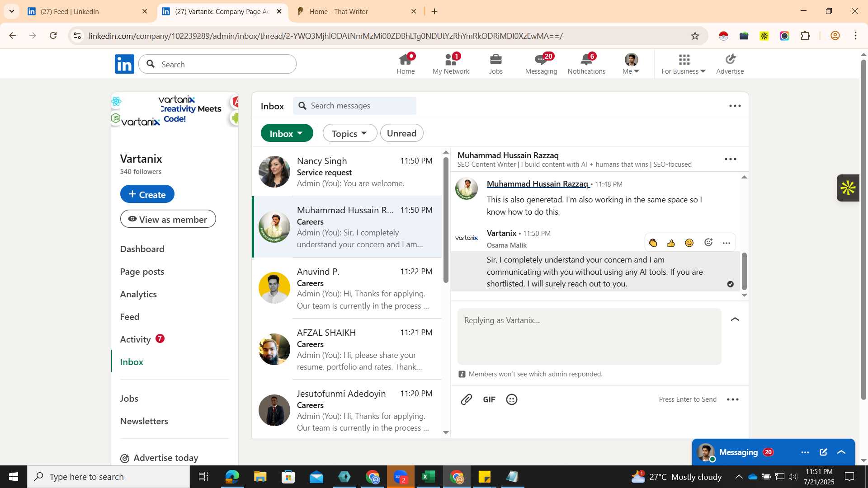Expand the Messaging overlay chevron

841,452
